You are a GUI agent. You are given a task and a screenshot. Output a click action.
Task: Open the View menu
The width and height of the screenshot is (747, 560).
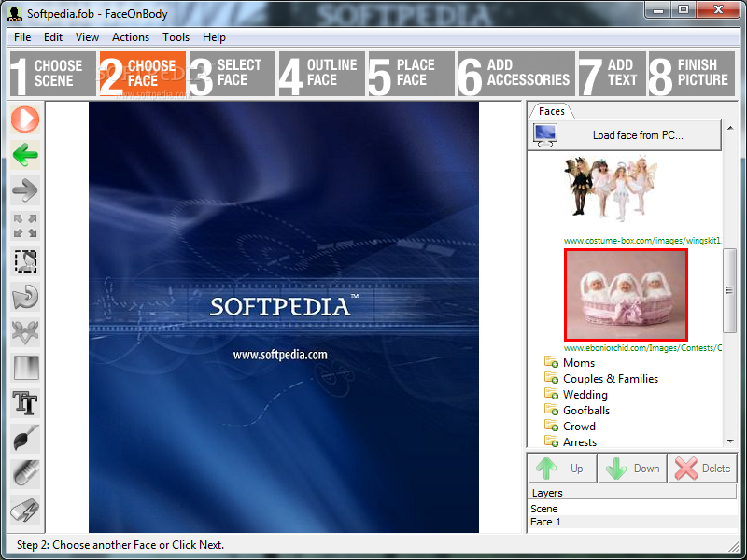click(x=87, y=37)
